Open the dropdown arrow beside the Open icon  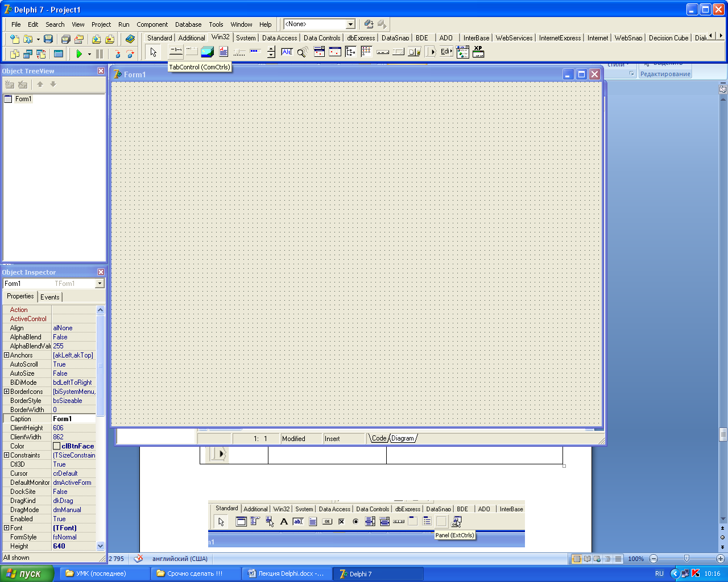38,39
